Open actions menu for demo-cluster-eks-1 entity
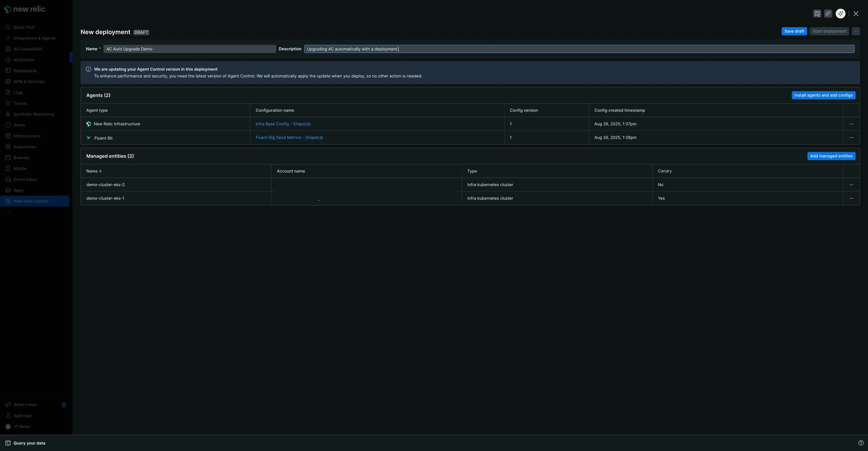This screenshot has width=868, height=451. (x=852, y=198)
